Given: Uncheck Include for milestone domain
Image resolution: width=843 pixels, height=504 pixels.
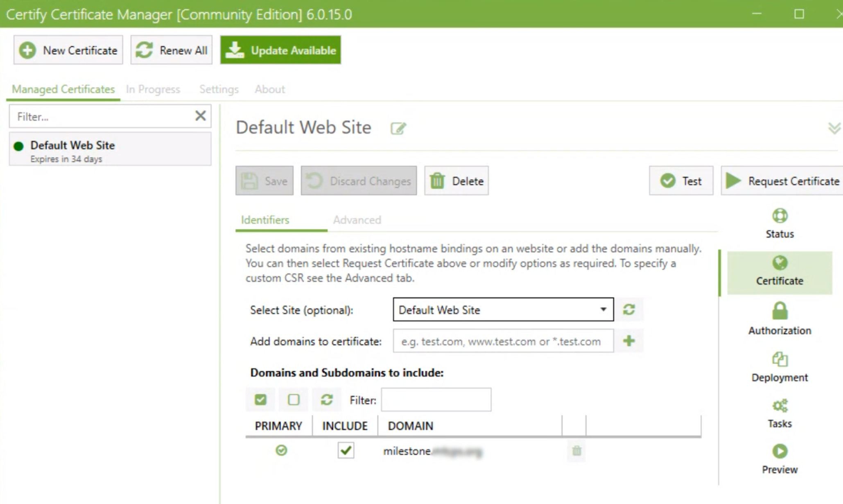Looking at the screenshot, I should [x=346, y=450].
